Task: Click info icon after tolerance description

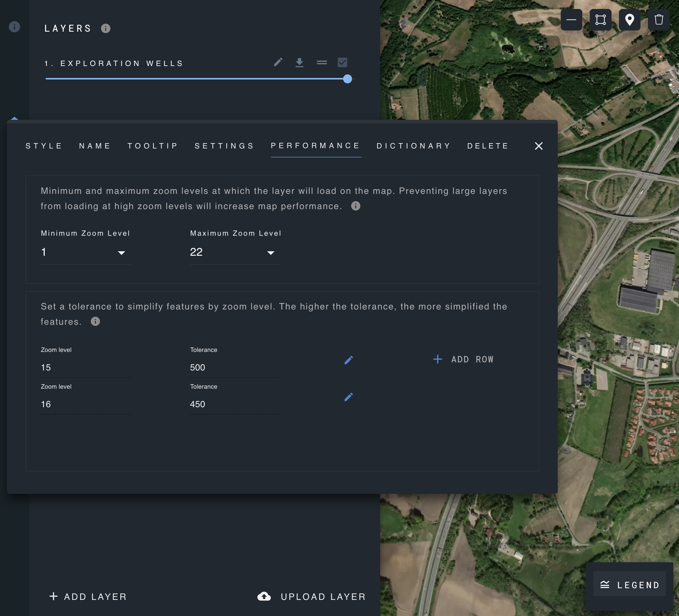Action: point(95,321)
